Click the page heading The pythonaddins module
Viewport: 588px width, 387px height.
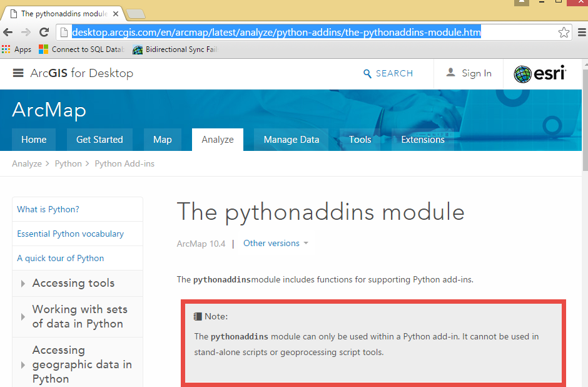point(321,212)
